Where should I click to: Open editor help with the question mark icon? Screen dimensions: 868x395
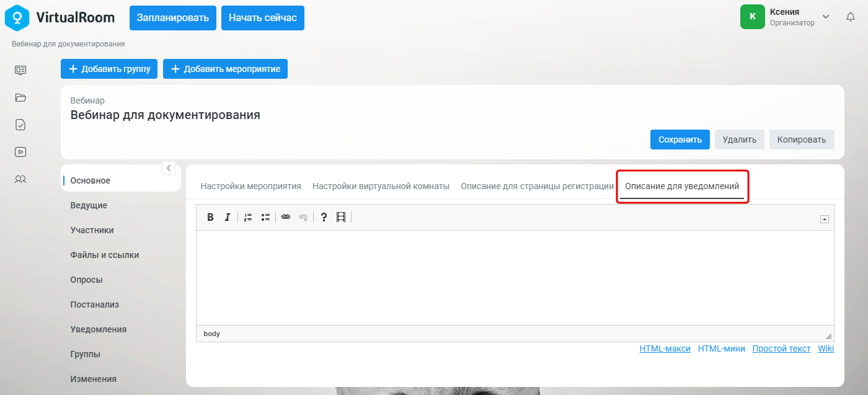coord(324,217)
